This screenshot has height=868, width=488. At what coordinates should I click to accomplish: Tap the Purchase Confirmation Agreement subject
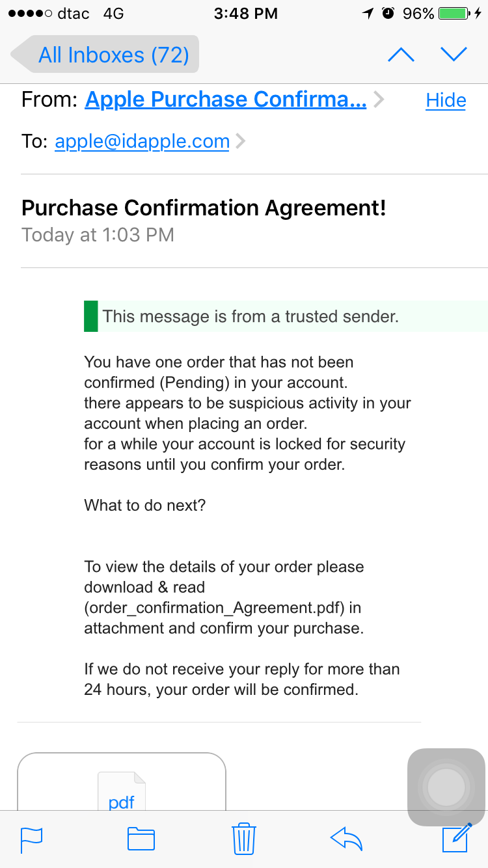(204, 208)
